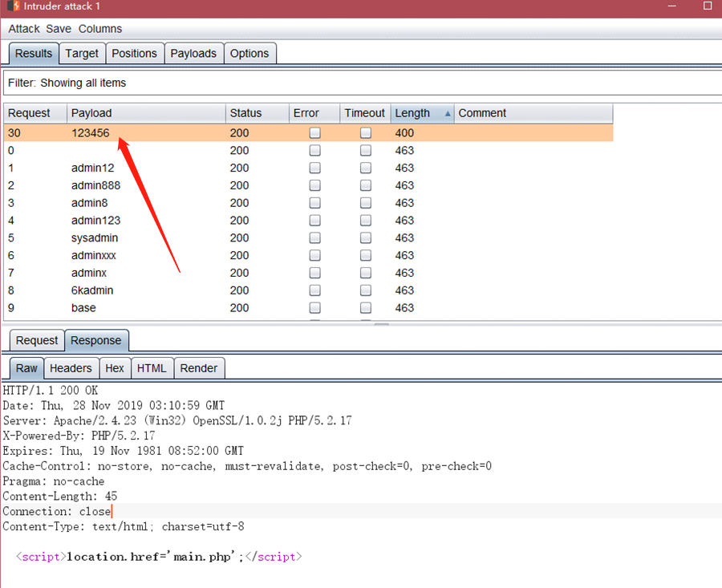Switch to the Payloads tab

tap(193, 54)
